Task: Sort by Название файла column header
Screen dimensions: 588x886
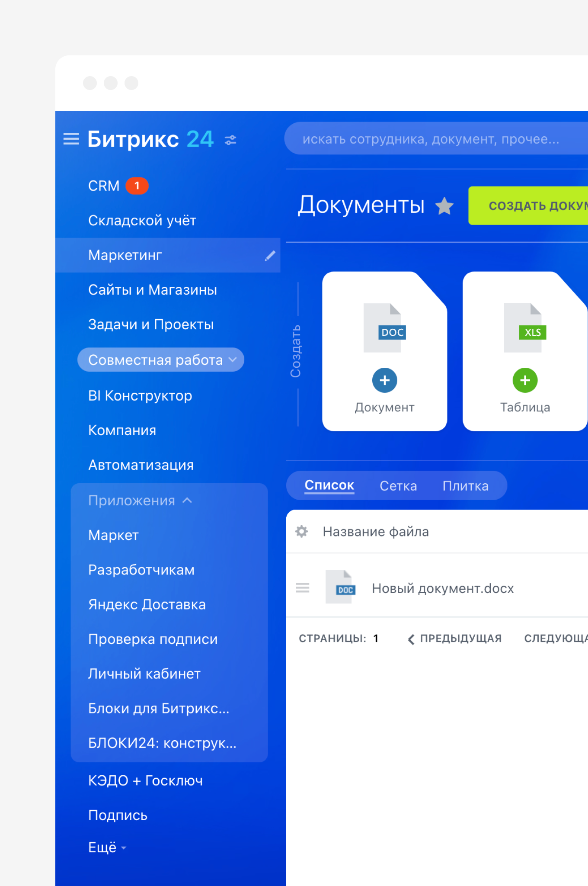Action: pyautogui.click(x=376, y=531)
